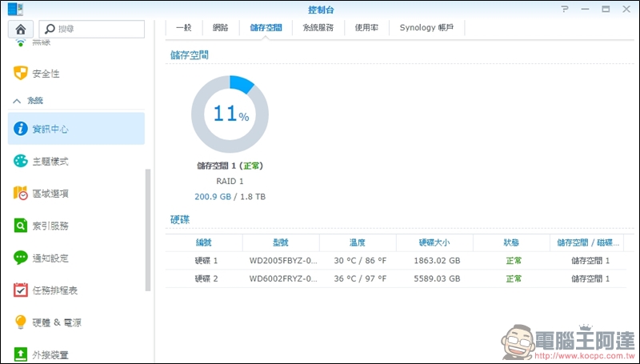Click model WD6002FRYZ-0... cell
The width and height of the screenshot is (640, 364).
(283, 278)
